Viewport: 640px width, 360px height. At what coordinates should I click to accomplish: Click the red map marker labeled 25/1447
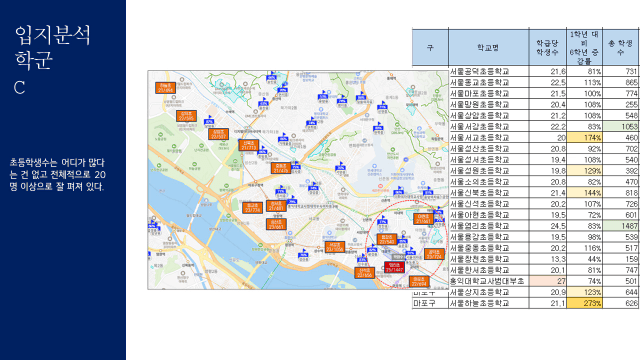coord(394,267)
